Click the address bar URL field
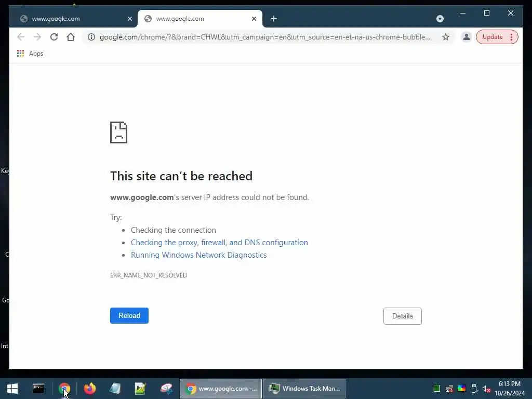The height and width of the screenshot is (399, 532). [x=264, y=37]
